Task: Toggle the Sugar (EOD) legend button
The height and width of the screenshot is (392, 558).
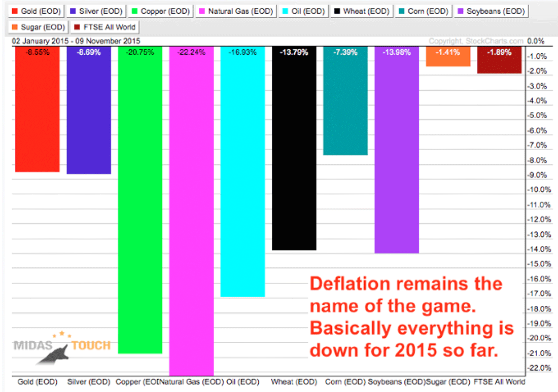Action: (38, 27)
